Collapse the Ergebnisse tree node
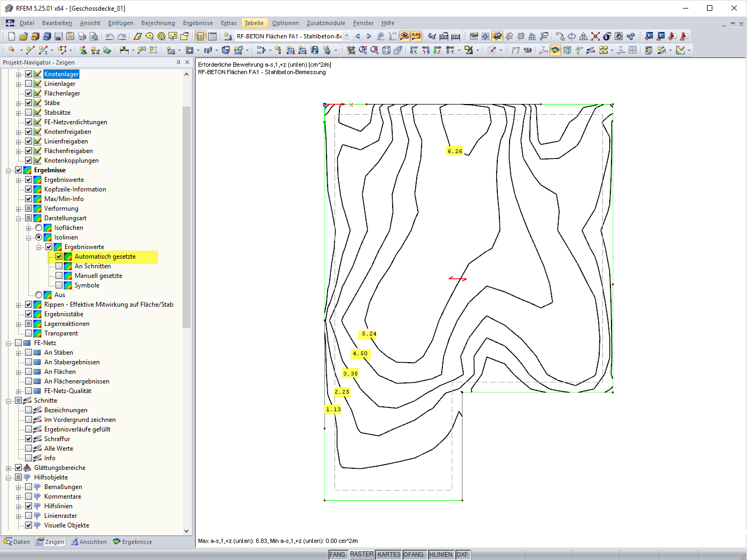 coord(9,171)
